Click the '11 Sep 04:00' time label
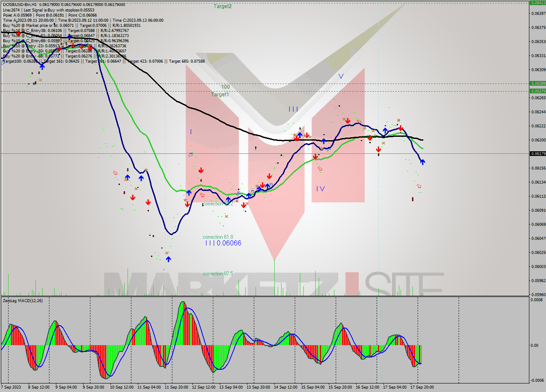The height and width of the screenshot is (392, 546). coord(149,387)
